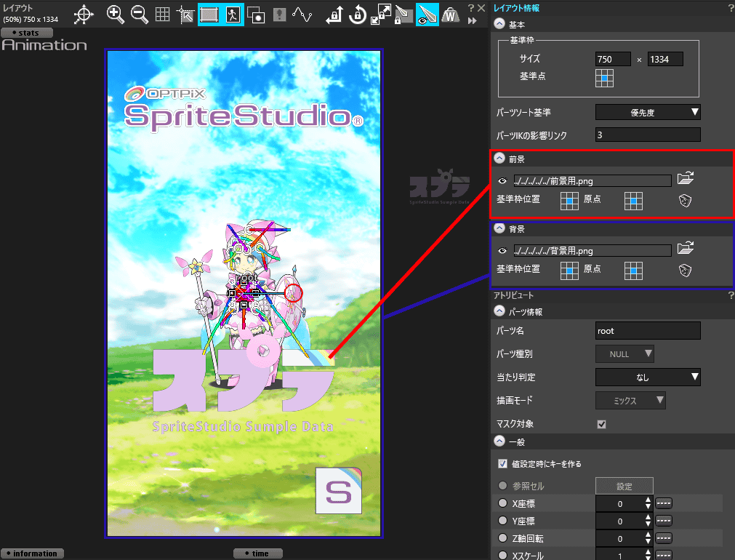
Task: Select the X座標 radio button
Action: pos(502,503)
